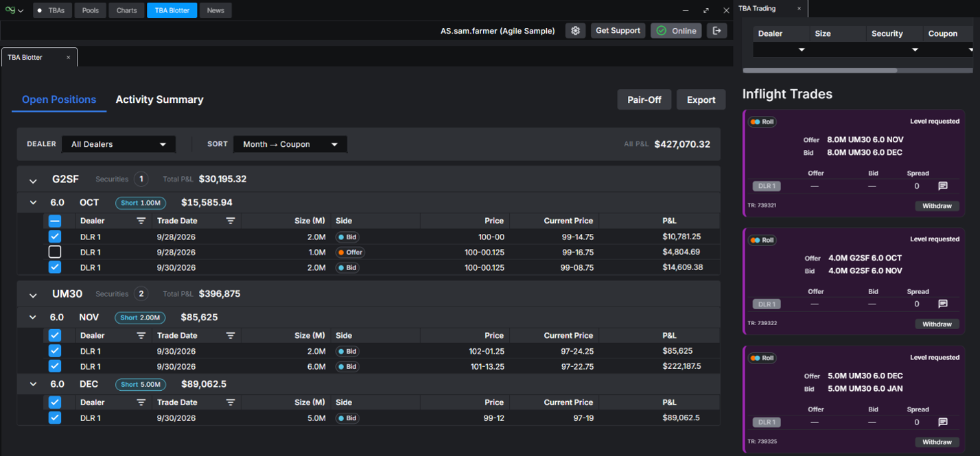The height and width of the screenshot is (456, 980).
Task: Close the TBA Trading panel tab
Action: click(x=799, y=8)
